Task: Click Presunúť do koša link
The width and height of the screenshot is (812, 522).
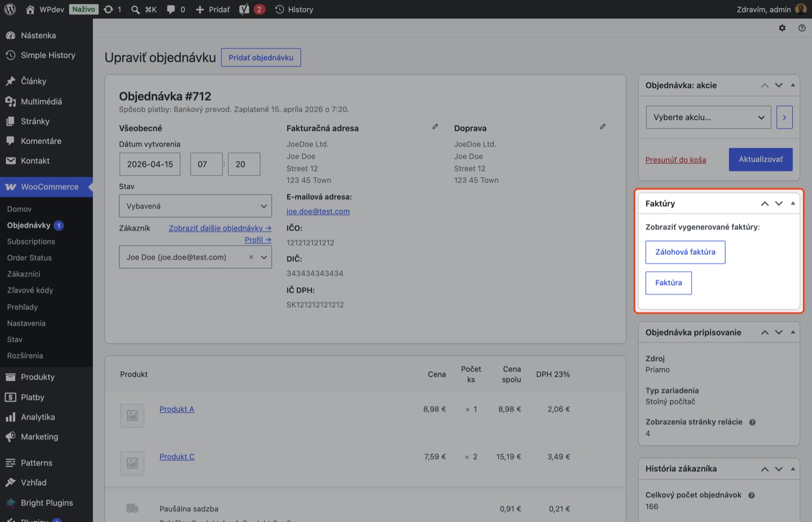Action: [675, 160]
